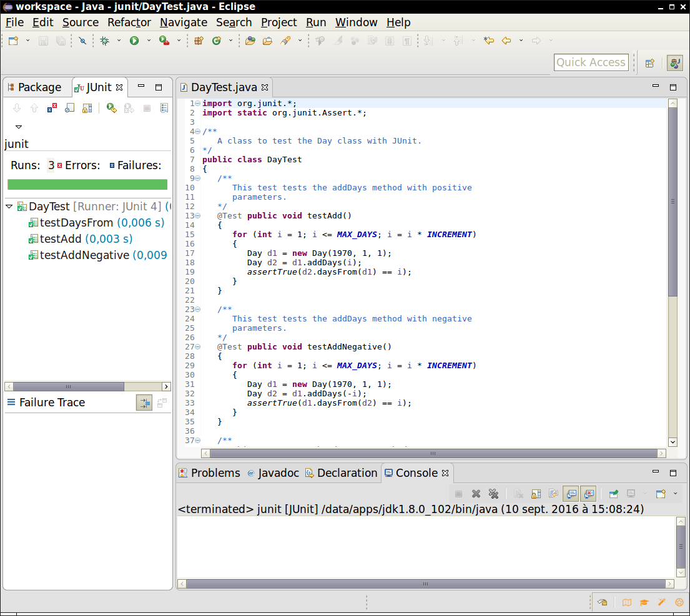
Task: Switch to the Package tab
Action: point(39,87)
